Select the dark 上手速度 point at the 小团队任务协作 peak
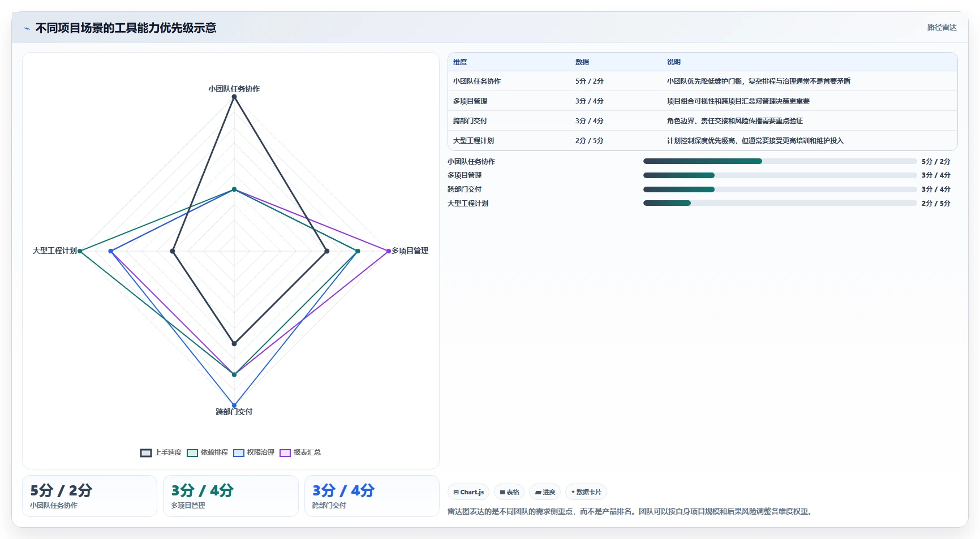The height and width of the screenshot is (539, 980). (x=234, y=97)
